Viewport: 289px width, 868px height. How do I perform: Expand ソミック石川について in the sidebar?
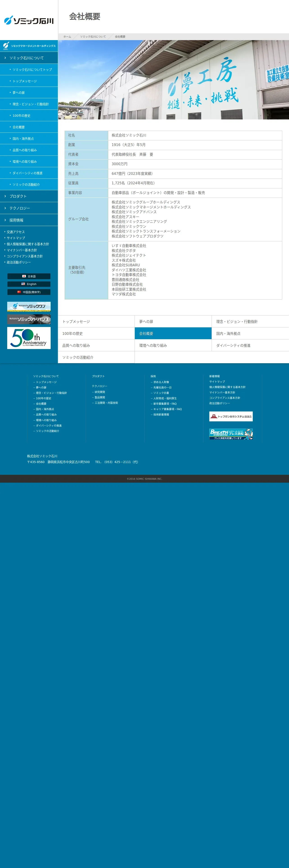[29, 58]
